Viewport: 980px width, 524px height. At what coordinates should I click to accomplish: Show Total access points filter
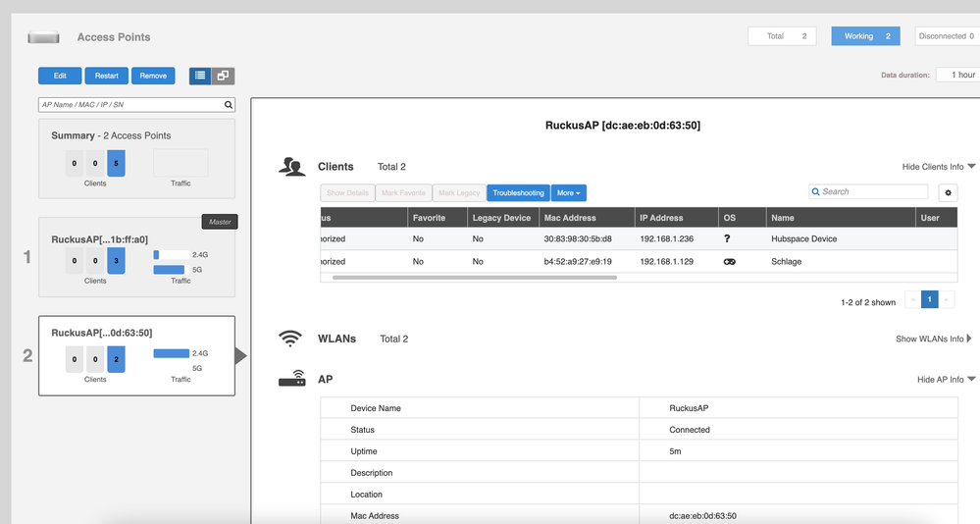[x=782, y=36]
